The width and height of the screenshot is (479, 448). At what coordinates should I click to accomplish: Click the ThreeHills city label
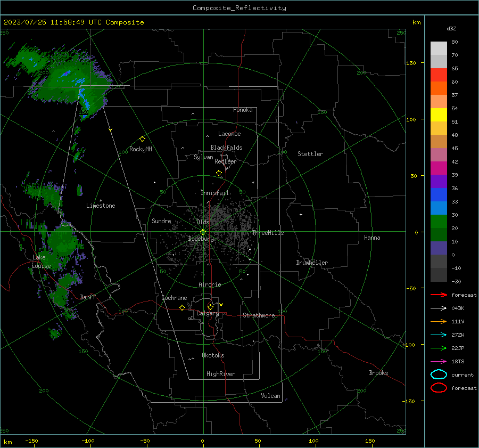click(268, 233)
